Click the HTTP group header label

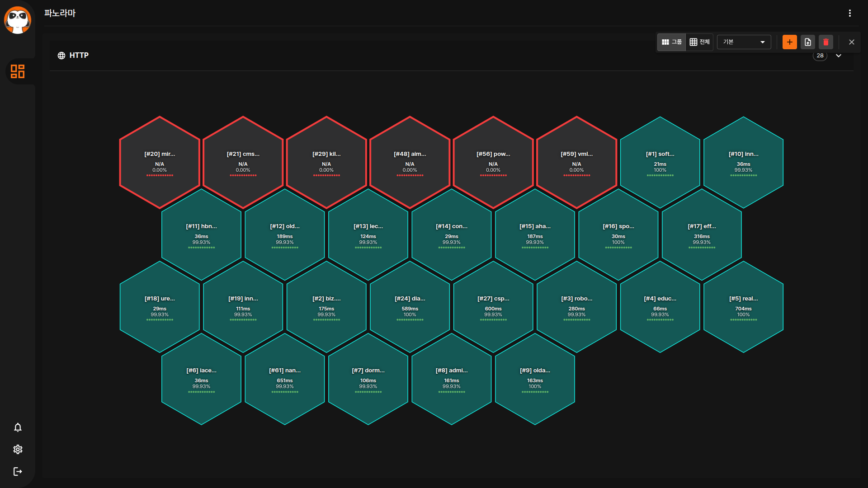pos(79,55)
